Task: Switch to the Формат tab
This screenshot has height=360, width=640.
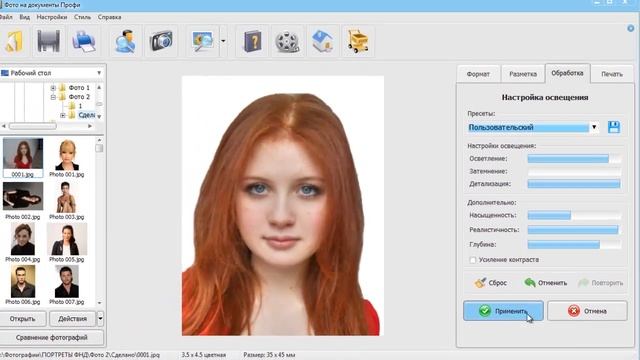Action: [x=478, y=74]
